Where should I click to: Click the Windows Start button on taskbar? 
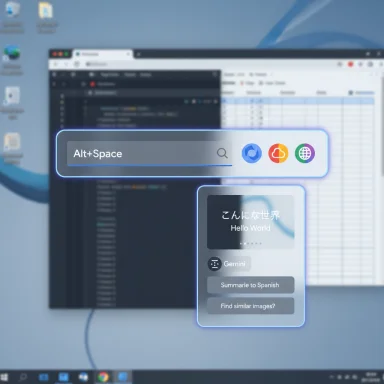pyautogui.click(x=4, y=377)
